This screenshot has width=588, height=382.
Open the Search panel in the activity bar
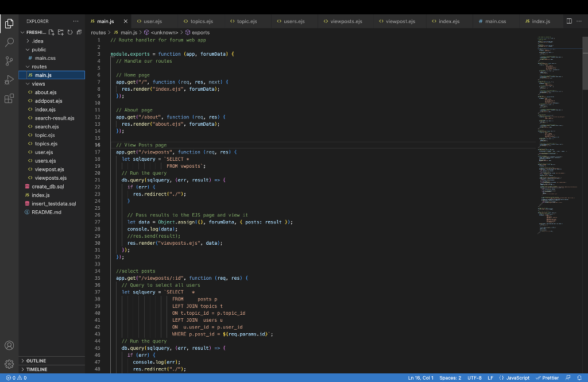coord(9,42)
